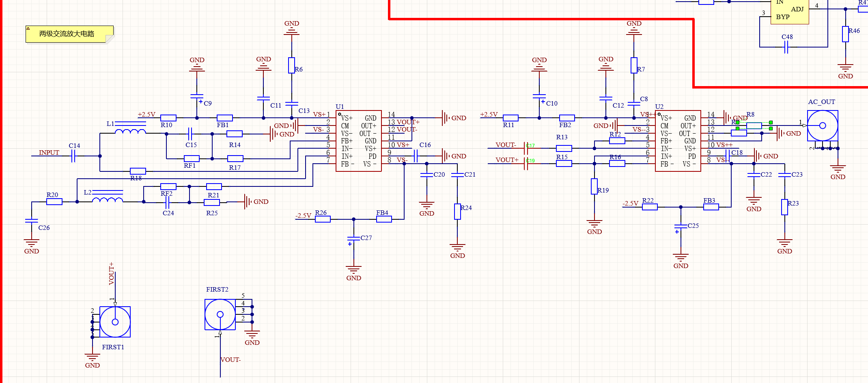Pick resistor R12 symbol
The height and width of the screenshot is (383, 868).
pyautogui.click(x=617, y=141)
